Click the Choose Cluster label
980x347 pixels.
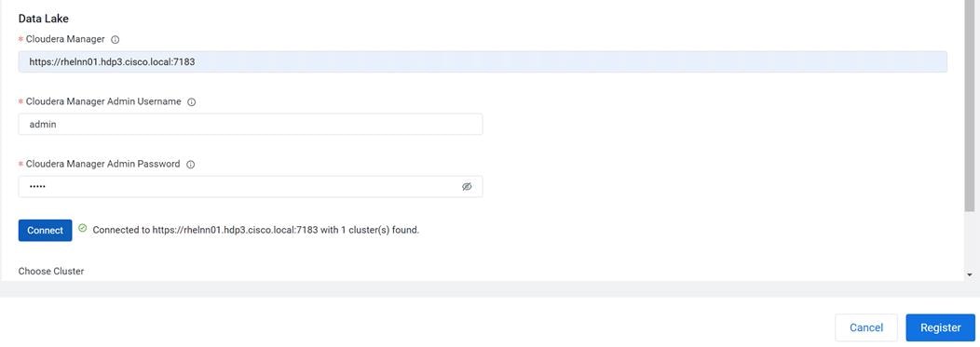tap(50, 271)
